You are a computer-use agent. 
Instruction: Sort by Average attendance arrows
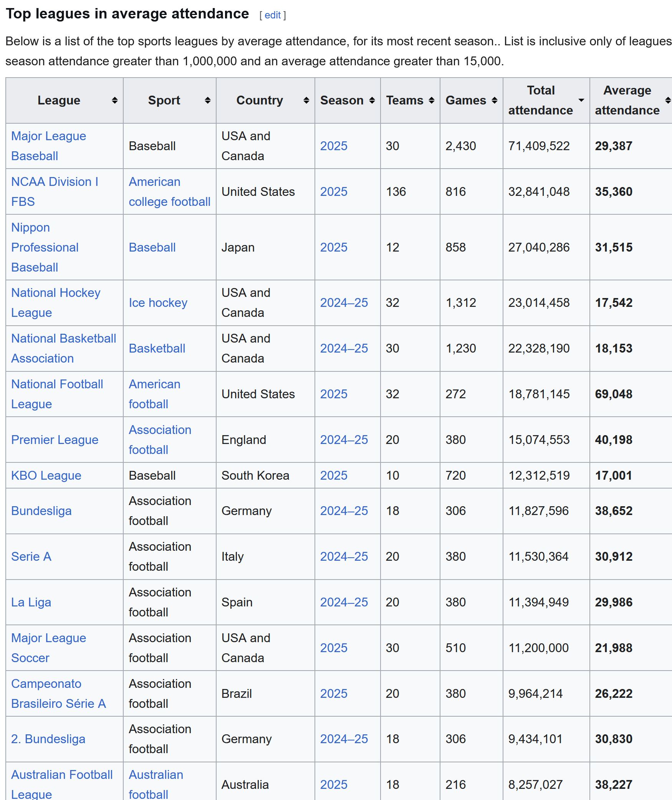point(668,100)
